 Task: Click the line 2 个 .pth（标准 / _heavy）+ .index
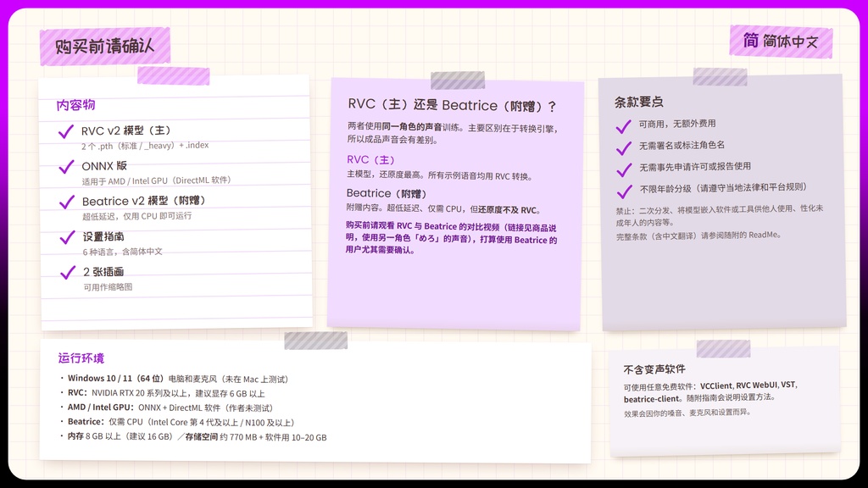[x=145, y=146]
